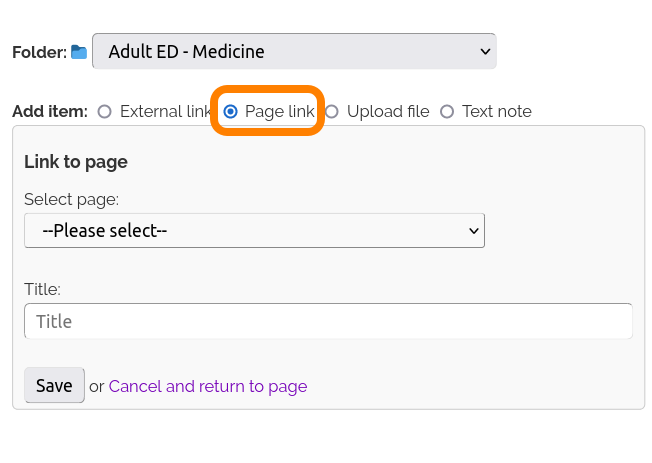Choose the Text note radio button
Image resolution: width=652 pixels, height=463 pixels.
[x=447, y=112]
